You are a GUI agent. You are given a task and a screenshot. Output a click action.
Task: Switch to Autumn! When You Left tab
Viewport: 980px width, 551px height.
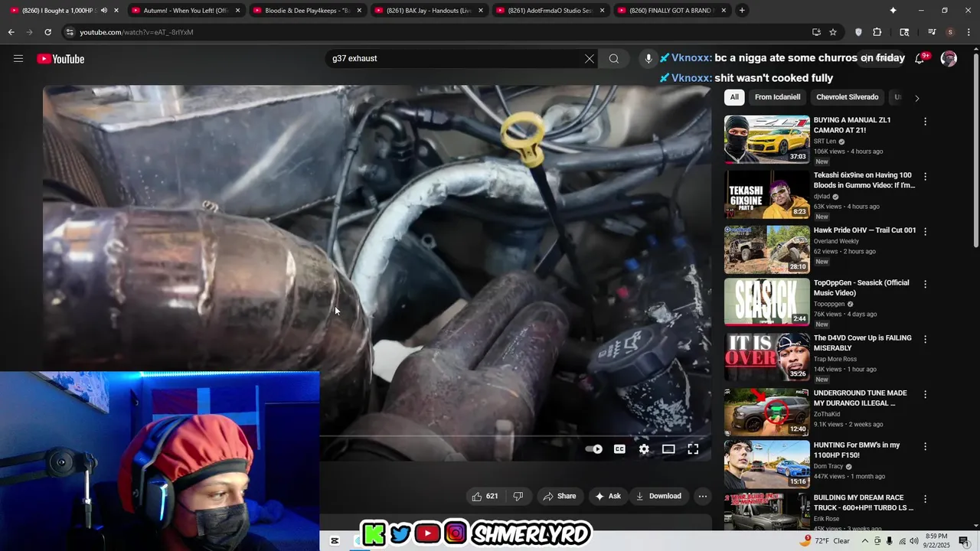point(185,11)
